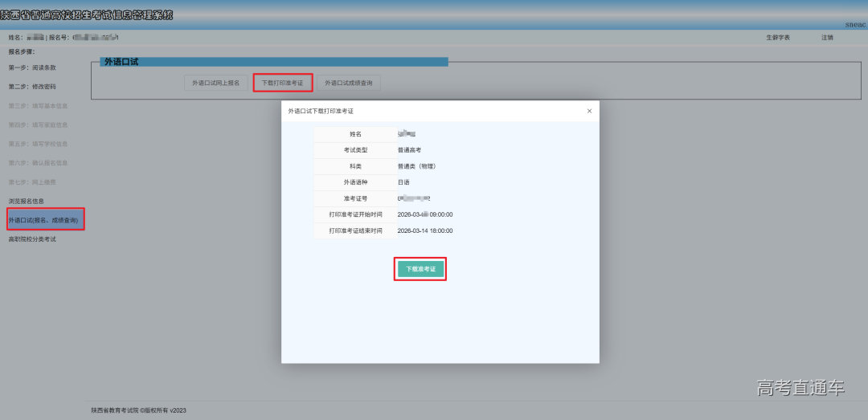Select 第六步：确认报名信息 step
Image resolution: width=868 pixels, height=420 pixels.
[38, 163]
